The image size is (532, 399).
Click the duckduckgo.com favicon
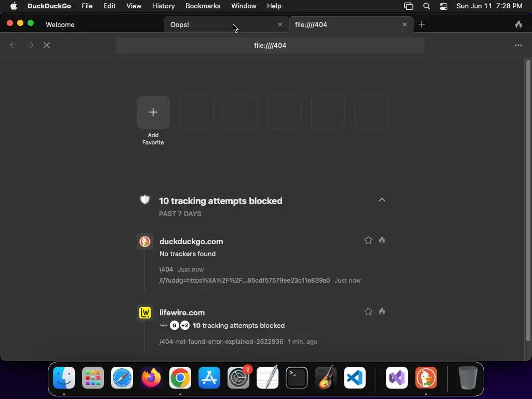point(145,242)
